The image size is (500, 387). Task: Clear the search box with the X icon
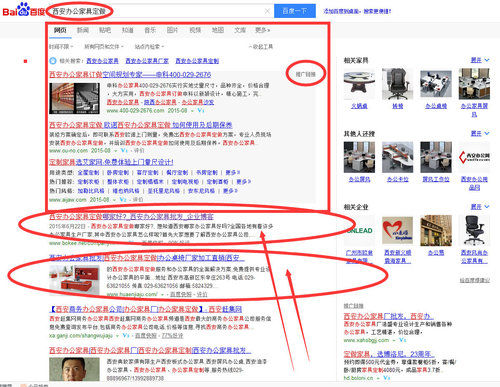(x=267, y=11)
